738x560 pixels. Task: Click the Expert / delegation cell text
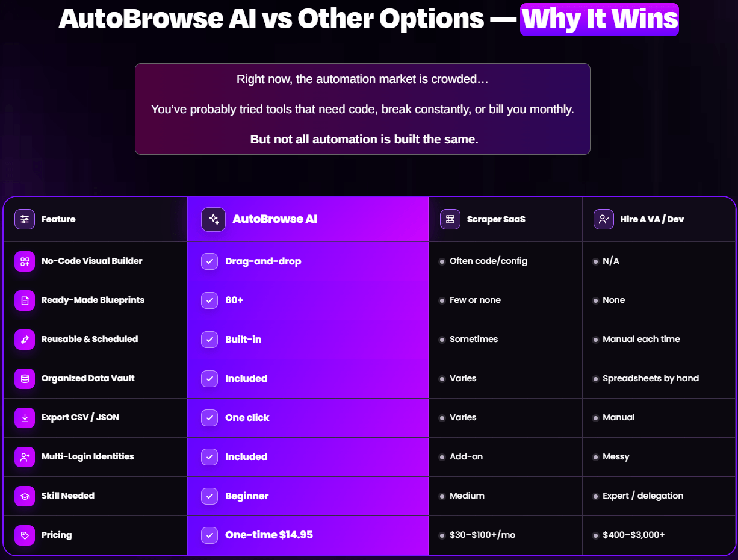pyautogui.click(x=643, y=496)
